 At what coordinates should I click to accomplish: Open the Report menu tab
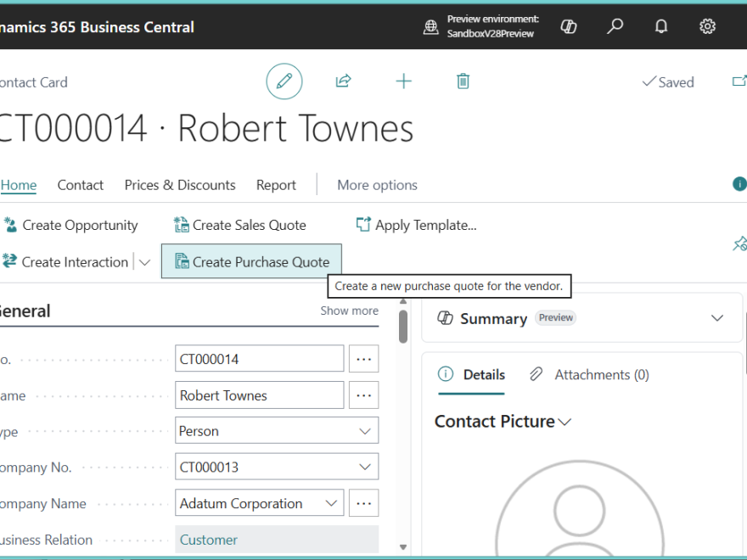point(276,185)
